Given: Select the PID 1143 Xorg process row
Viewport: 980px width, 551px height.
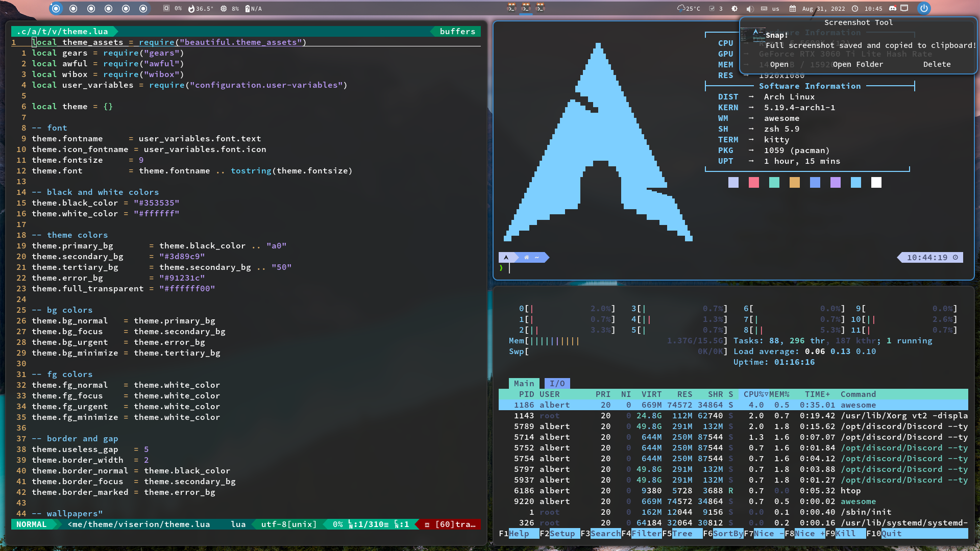Looking at the screenshot, I should (733, 415).
